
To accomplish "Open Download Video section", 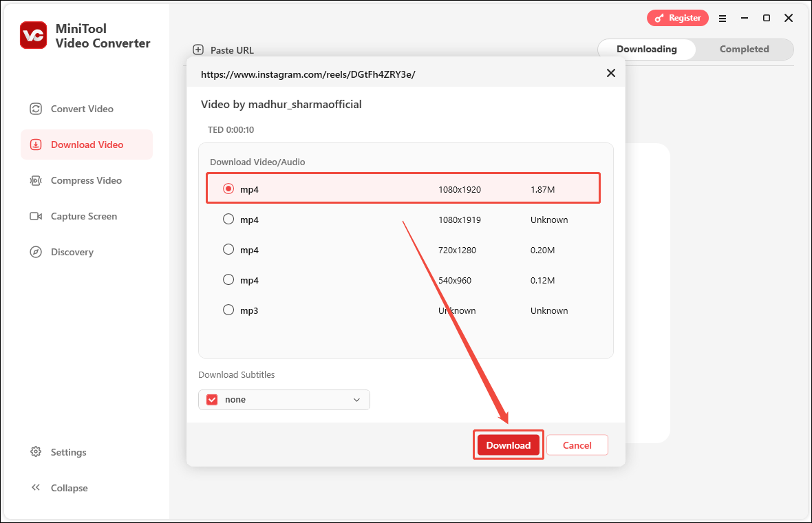I will click(x=87, y=145).
